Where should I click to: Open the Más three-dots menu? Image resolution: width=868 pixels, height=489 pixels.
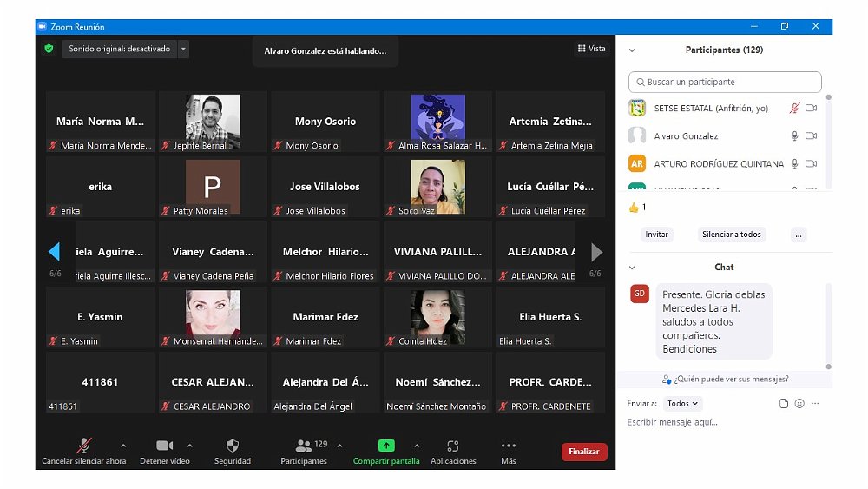click(509, 446)
